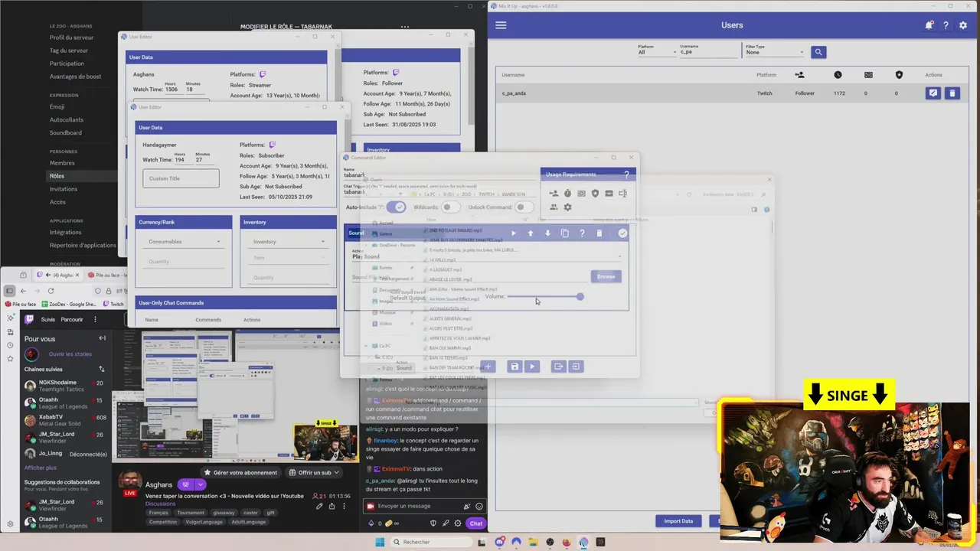980x551 pixels.
Task: Click the Gérer votre abonnement button
Action: coord(240,472)
